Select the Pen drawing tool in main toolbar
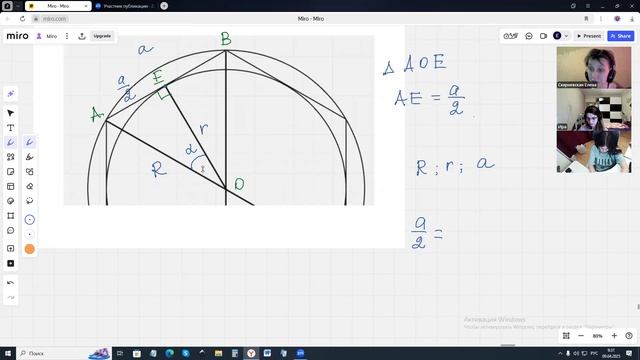The image size is (640, 360). click(11, 142)
